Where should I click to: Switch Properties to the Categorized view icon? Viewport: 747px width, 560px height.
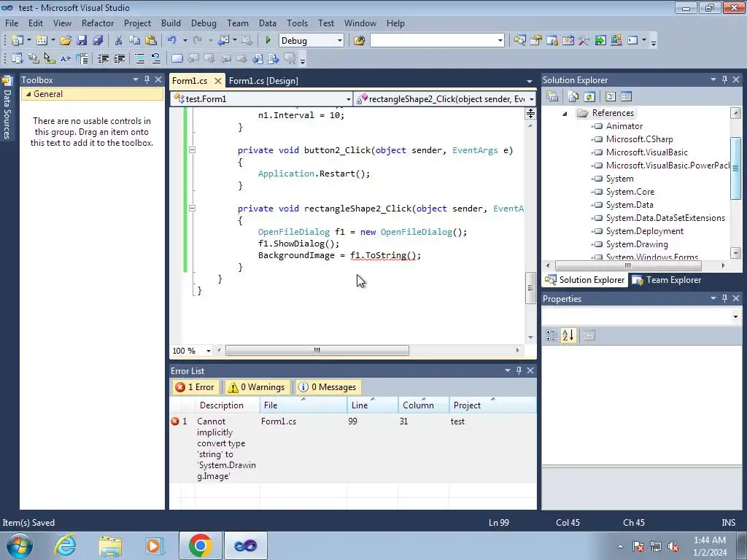pyautogui.click(x=551, y=335)
